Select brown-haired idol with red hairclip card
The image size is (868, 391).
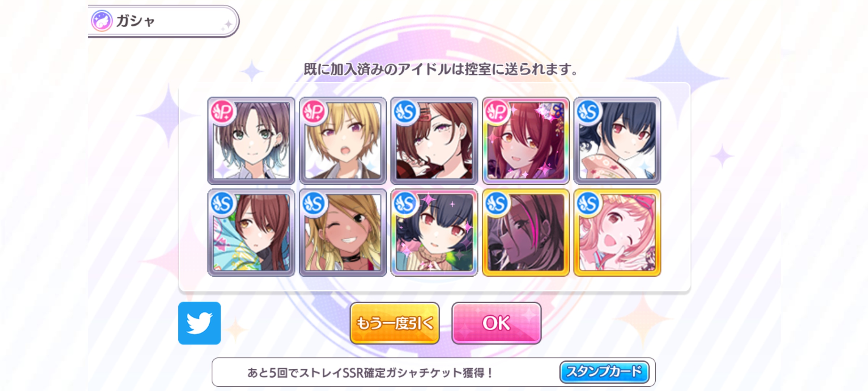pos(434,140)
